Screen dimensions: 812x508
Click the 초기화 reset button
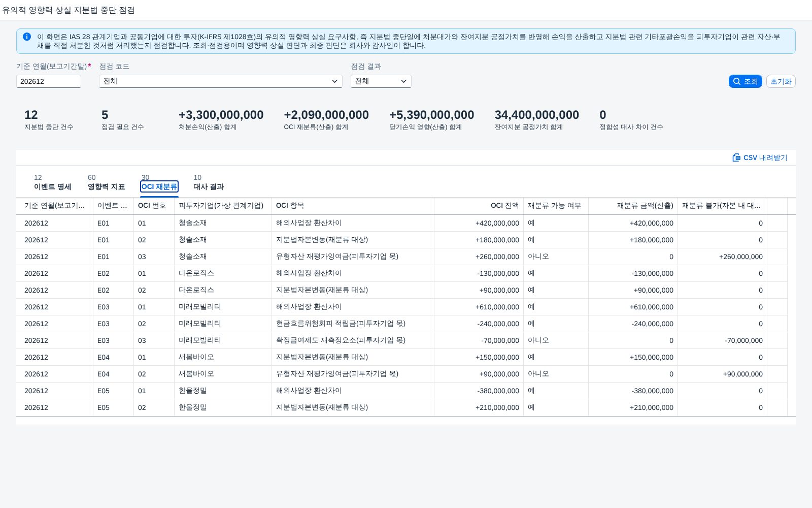click(781, 81)
